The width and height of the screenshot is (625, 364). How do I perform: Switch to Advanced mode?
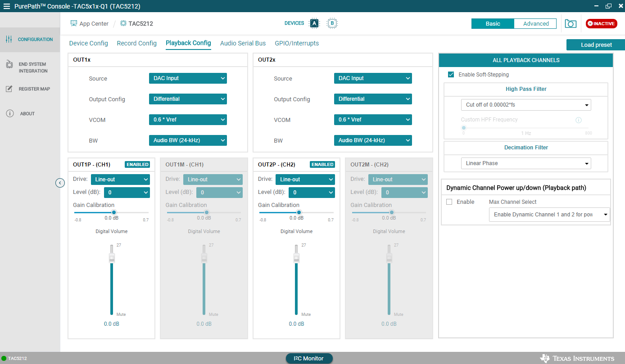point(535,24)
